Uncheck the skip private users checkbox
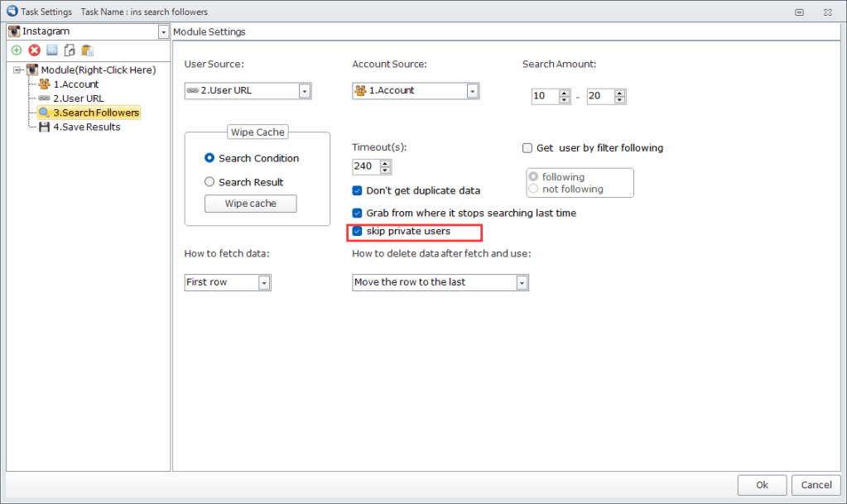Viewport: 847px width, 504px height. coord(358,232)
